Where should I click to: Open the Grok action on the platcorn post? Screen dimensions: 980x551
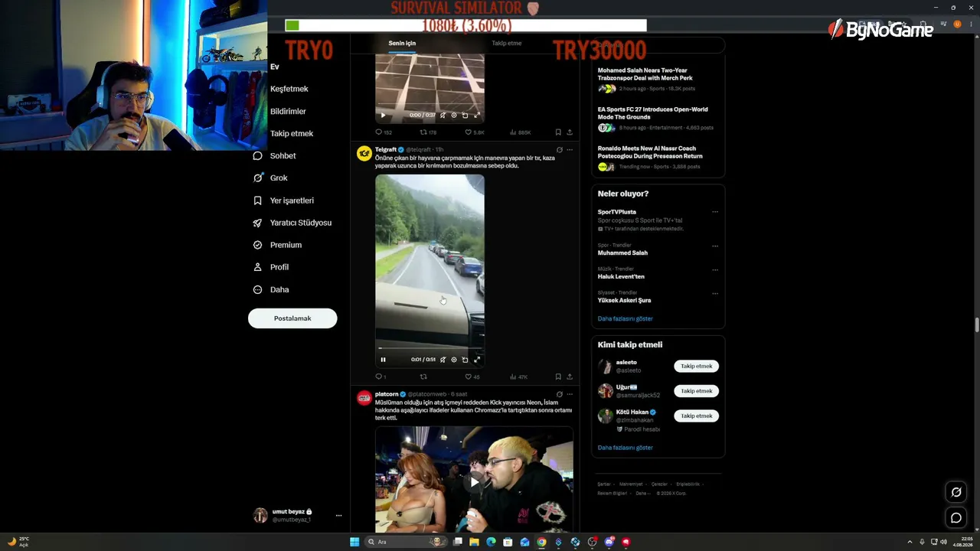[560, 394]
